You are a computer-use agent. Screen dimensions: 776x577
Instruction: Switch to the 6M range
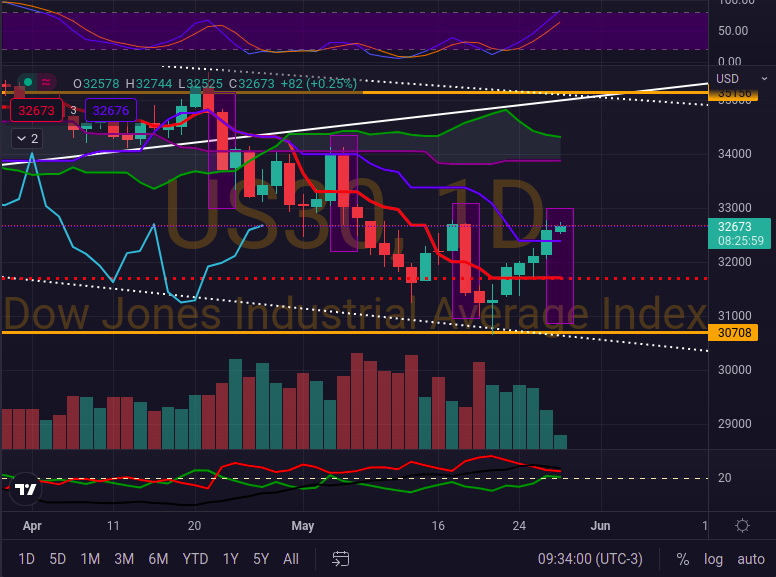click(x=157, y=559)
